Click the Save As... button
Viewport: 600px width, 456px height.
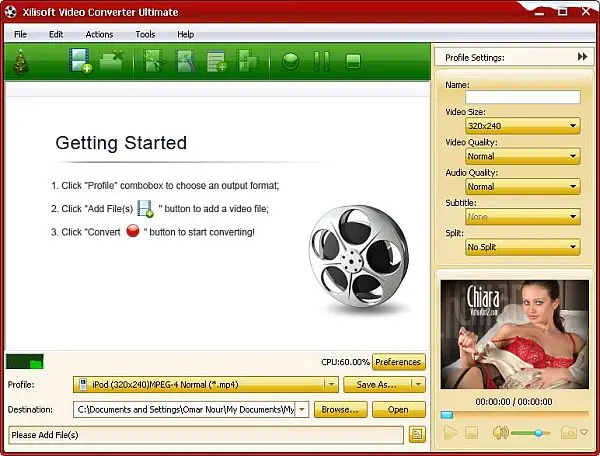coord(377,384)
